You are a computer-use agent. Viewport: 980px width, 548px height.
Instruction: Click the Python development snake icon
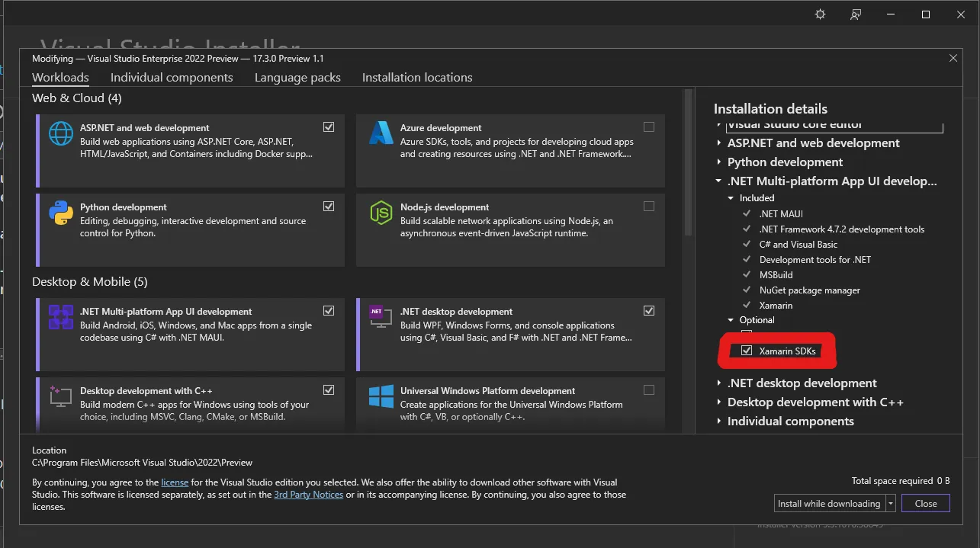(61, 213)
